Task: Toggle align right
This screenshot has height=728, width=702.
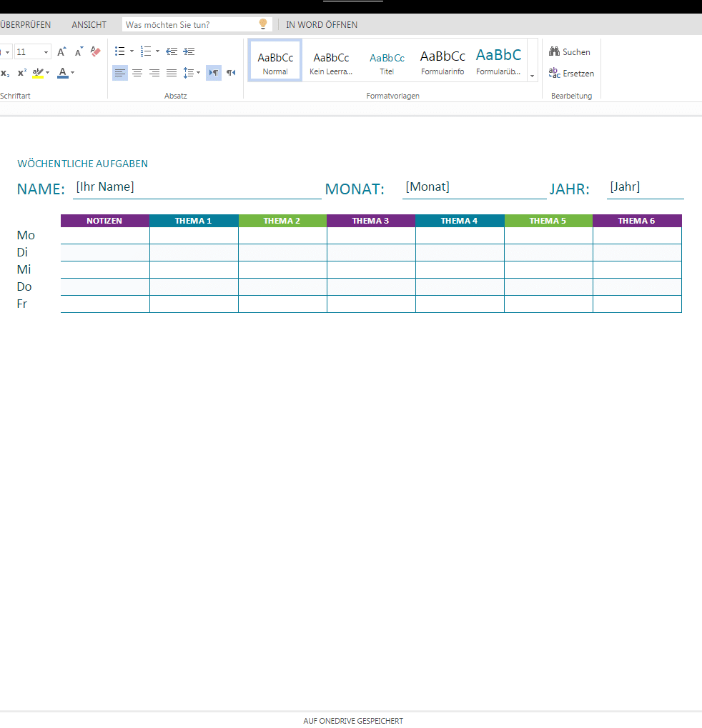Action: pyautogui.click(x=154, y=72)
